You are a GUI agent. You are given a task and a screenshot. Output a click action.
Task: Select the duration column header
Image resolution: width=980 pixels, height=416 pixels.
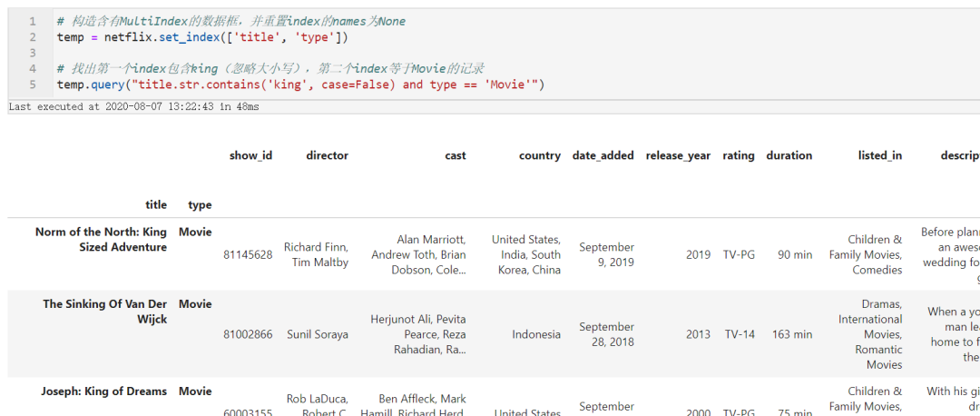[789, 155]
